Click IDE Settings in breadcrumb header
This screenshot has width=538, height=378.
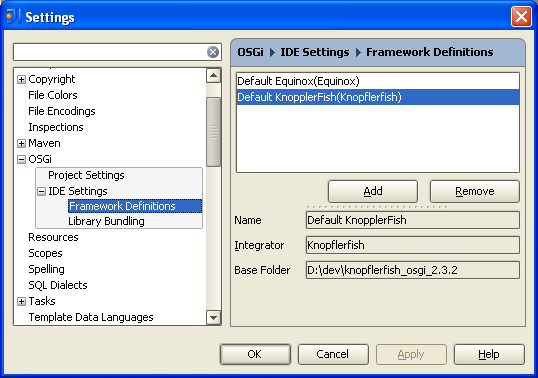[x=315, y=52]
